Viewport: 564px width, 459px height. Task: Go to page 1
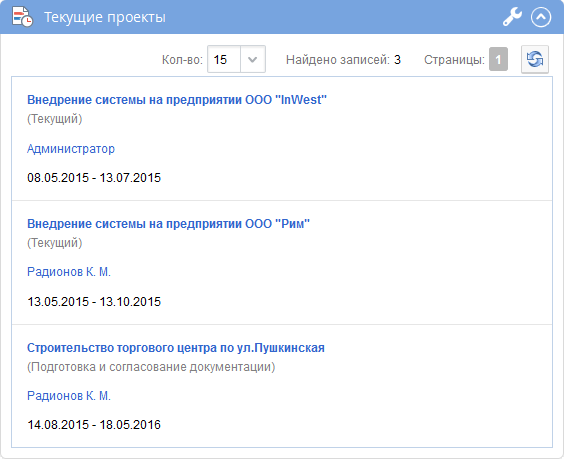(498, 59)
